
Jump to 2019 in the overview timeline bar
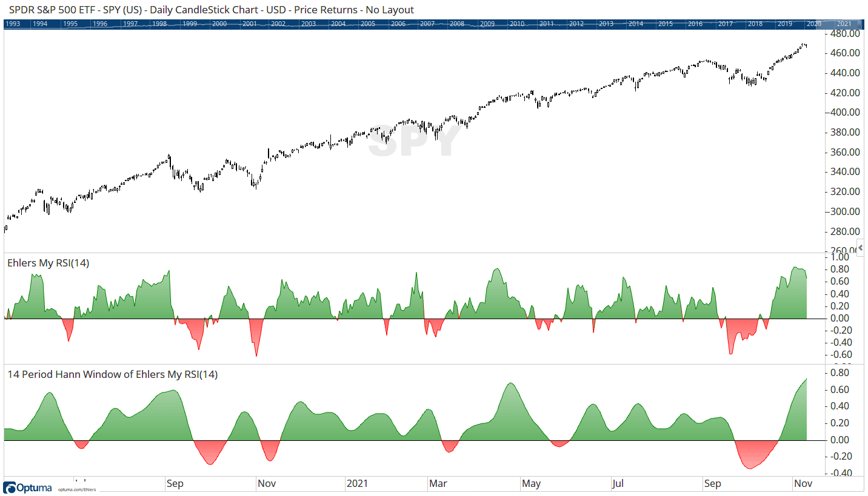[x=784, y=24]
